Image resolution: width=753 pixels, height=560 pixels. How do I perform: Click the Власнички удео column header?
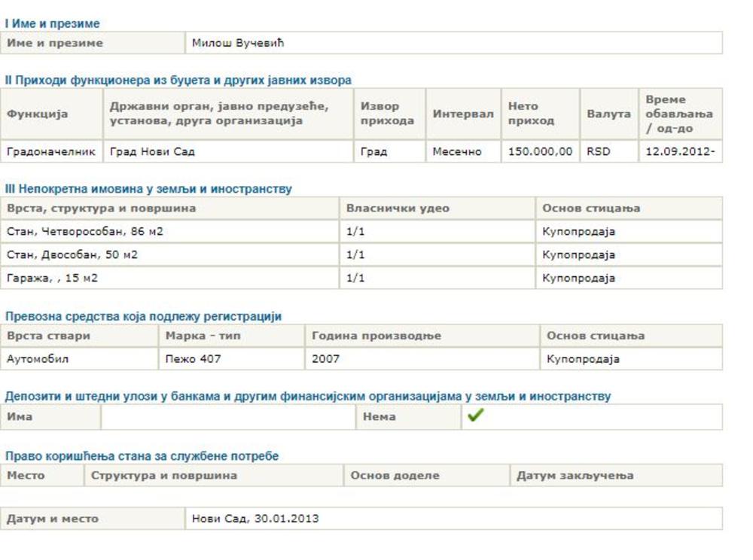[398, 208]
